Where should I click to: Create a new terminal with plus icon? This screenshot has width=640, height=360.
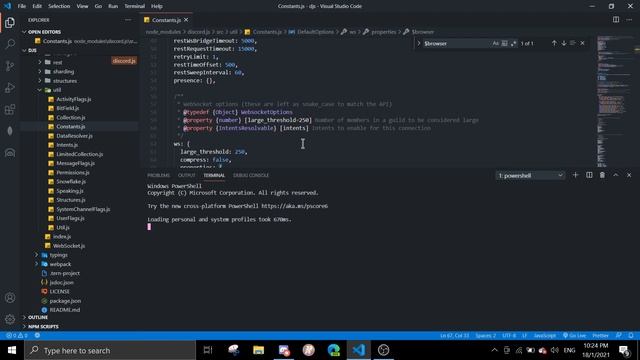(576, 175)
